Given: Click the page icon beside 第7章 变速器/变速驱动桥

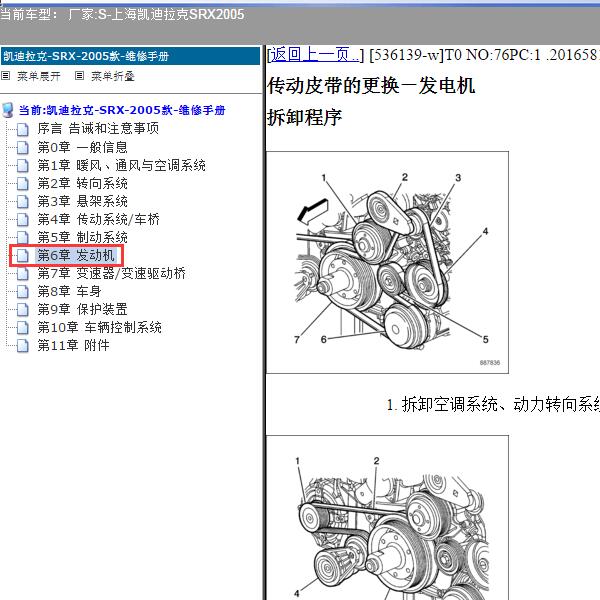Looking at the screenshot, I should tap(23, 274).
